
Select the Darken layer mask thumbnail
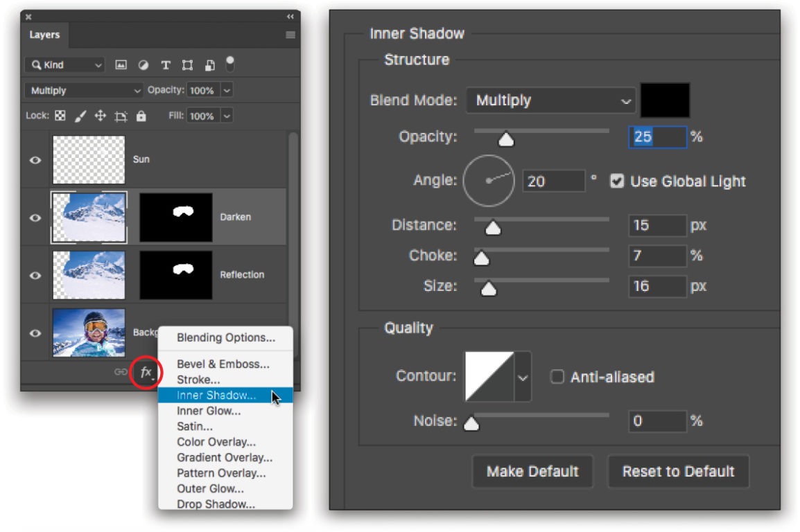(x=177, y=217)
